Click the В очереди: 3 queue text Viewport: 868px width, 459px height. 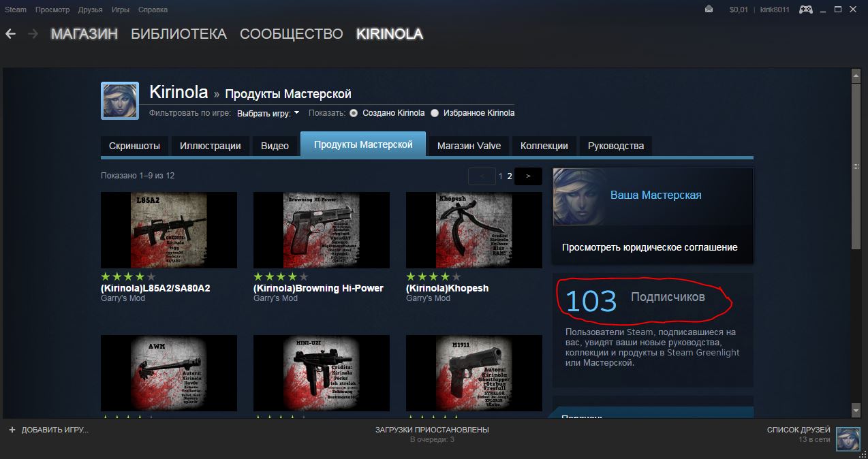click(432, 440)
